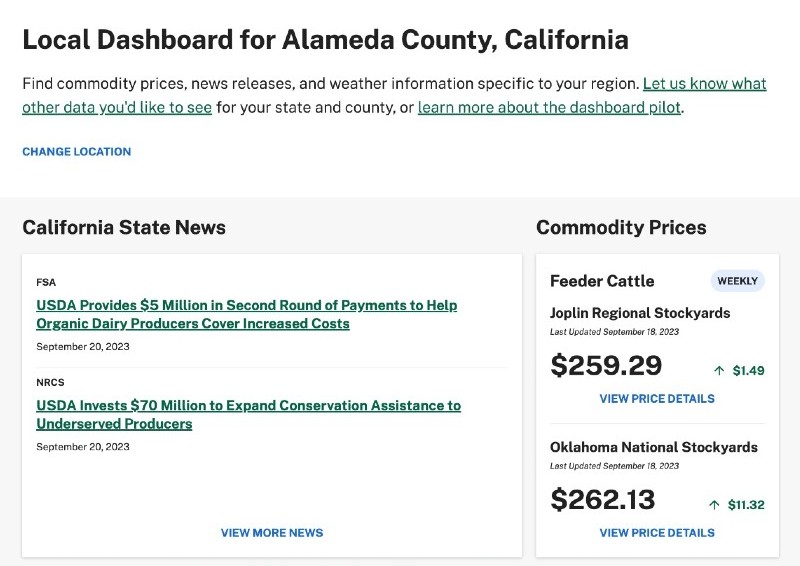View price details for Joplin Regional Stockyards

tap(657, 399)
